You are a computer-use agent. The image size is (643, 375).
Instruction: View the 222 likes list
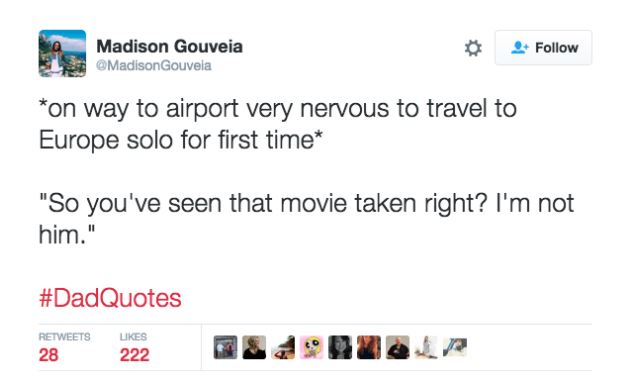(134, 348)
